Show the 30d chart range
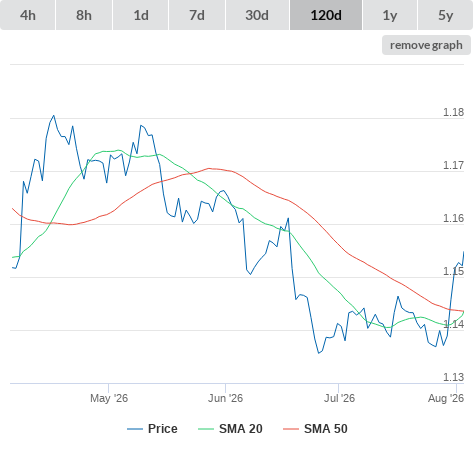 click(x=257, y=15)
